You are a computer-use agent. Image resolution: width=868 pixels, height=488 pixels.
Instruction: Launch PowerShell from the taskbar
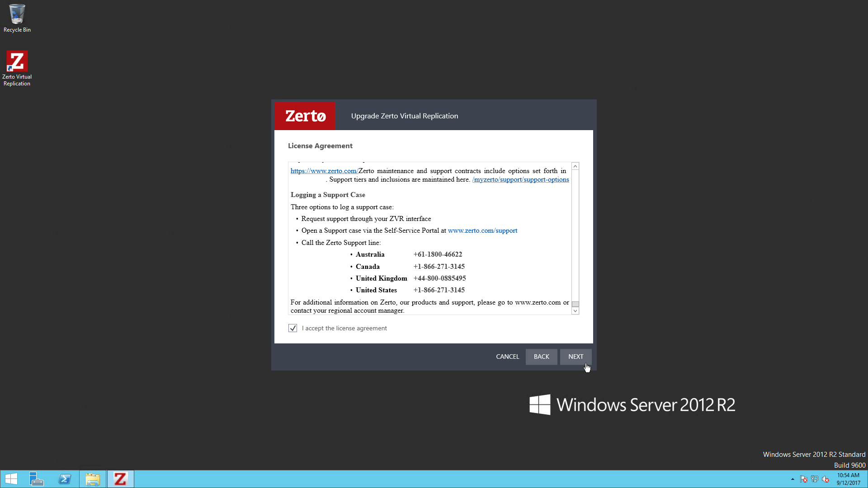(x=65, y=479)
